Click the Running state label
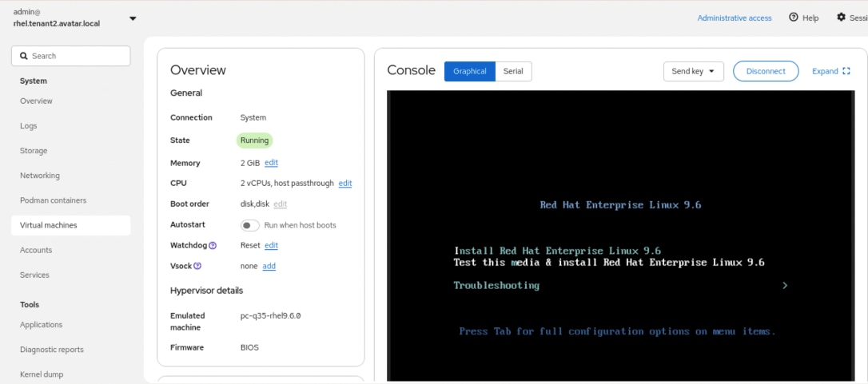 (255, 141)
